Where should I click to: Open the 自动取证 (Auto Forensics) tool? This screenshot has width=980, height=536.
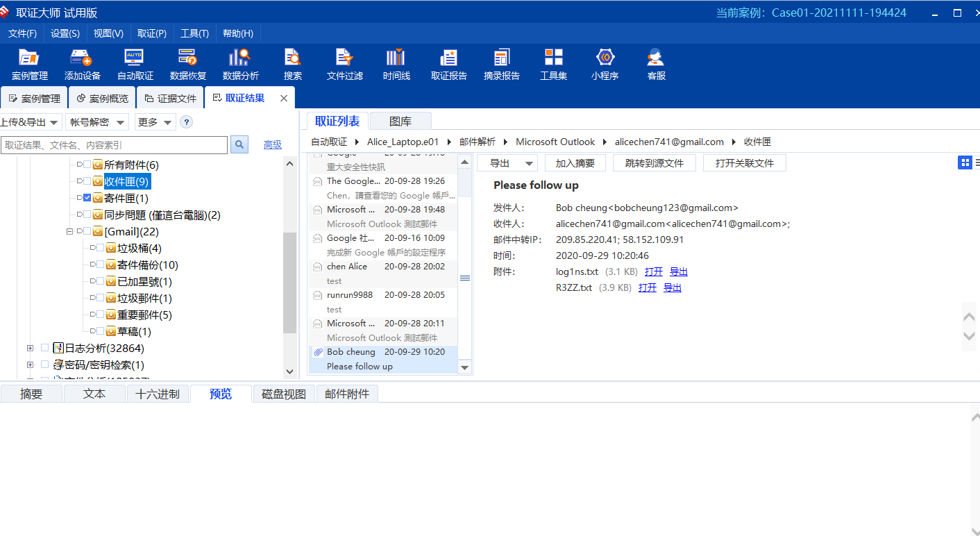134,65
